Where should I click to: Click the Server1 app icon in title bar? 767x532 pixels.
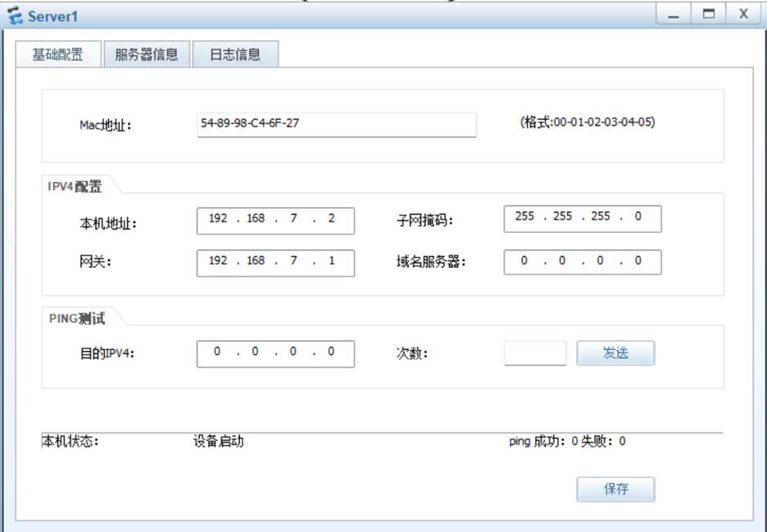click(x=16, y=16)
